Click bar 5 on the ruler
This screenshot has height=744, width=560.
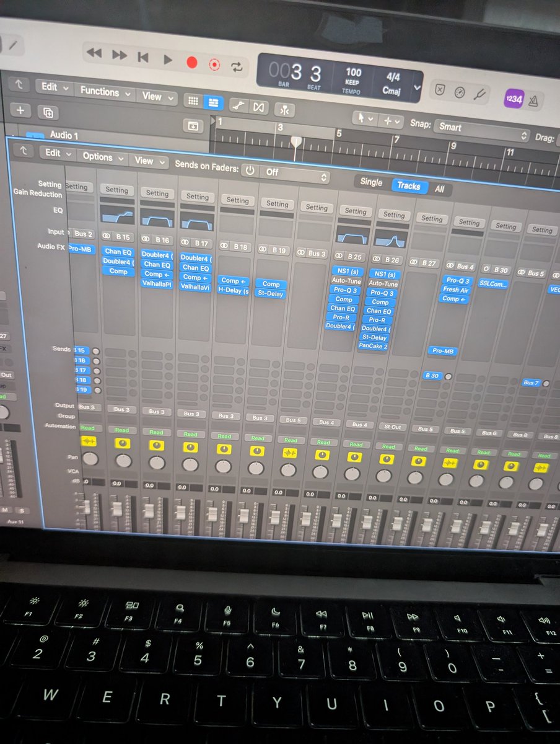click(339, 133)
